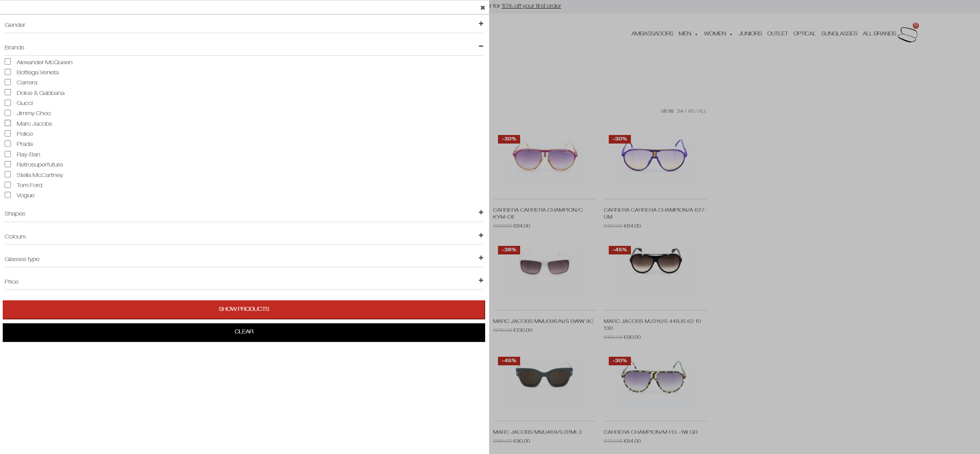980x454 pixels.
Task: Click the cart item count badge
Action: 916,25
